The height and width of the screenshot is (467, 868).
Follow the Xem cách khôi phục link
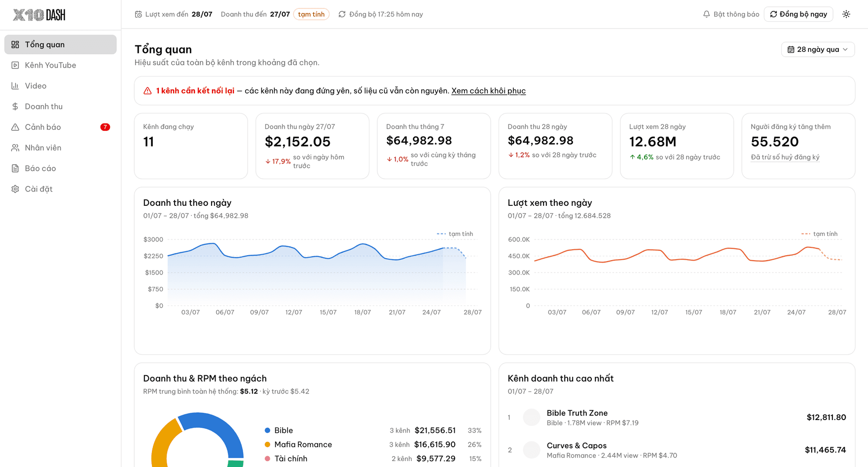[488, 91]
